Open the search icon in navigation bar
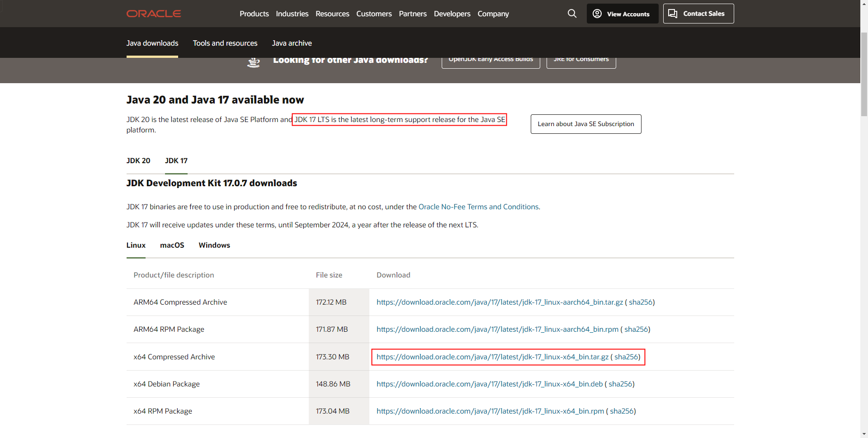The image size is (868, 438). pyautogui.click(x=572, y=14)
